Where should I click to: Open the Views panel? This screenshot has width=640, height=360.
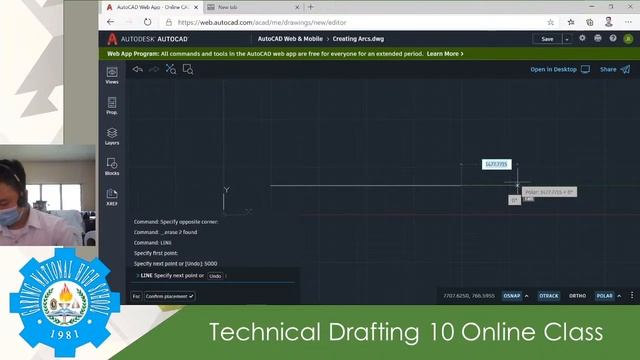(x=112, y=75)
